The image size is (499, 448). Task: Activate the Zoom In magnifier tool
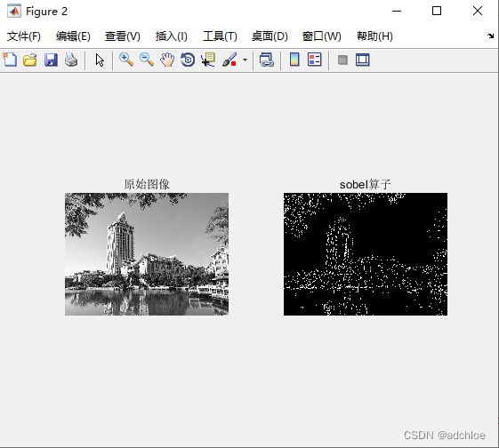pos(126,60)
